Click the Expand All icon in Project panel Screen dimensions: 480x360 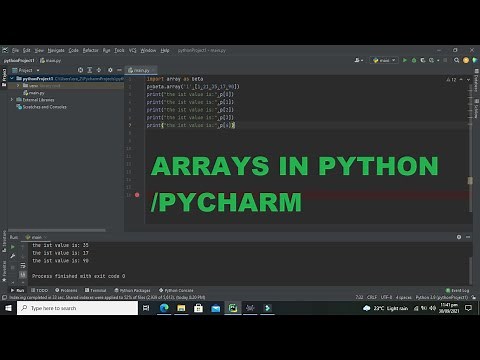[x=90, y=70]
